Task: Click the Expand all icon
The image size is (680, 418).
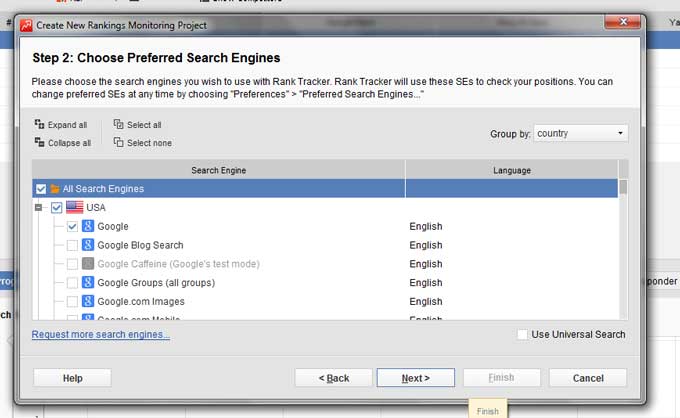Action: click(39, 125)
